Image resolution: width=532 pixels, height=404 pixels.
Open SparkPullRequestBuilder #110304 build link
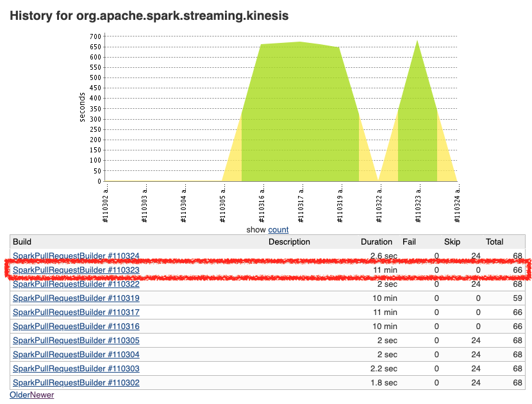click(x=76, y=355)
